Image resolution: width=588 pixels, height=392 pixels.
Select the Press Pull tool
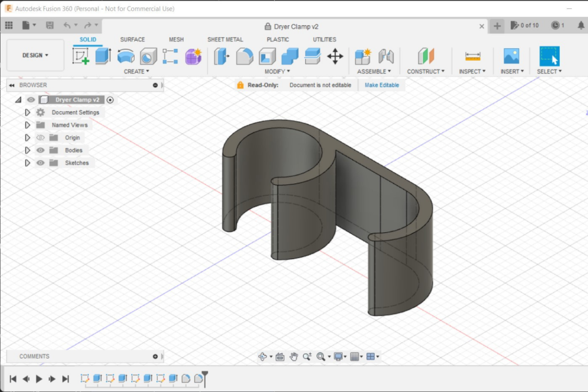point(222,56)
